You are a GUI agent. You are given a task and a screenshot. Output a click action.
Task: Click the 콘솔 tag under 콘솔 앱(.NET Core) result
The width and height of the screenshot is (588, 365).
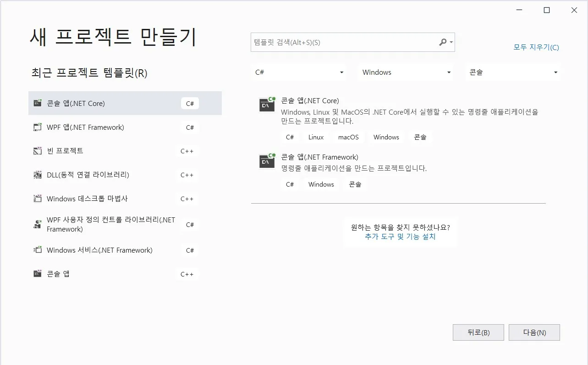coord(420,137)
